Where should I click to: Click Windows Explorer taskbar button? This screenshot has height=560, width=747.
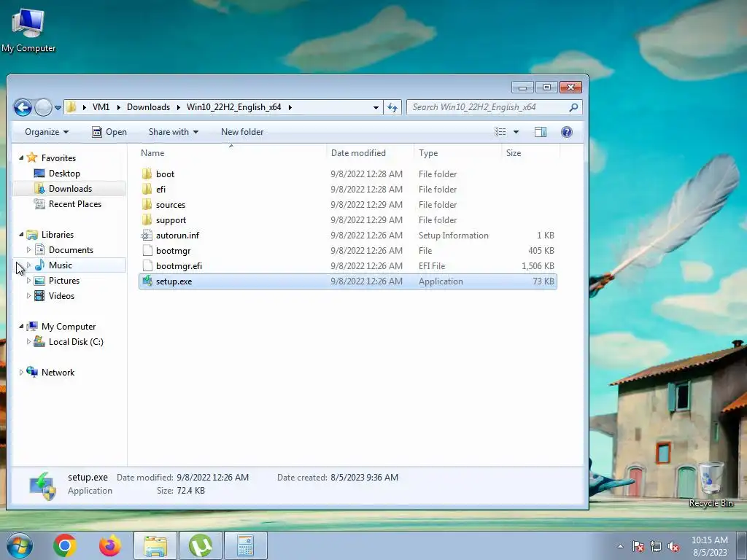point(155,545)
